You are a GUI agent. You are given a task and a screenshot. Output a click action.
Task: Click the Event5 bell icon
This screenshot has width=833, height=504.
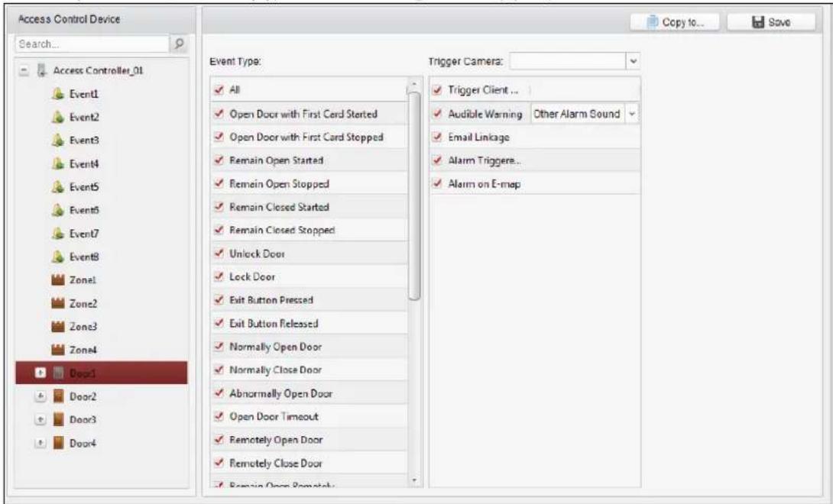click(x=58, y=187)
